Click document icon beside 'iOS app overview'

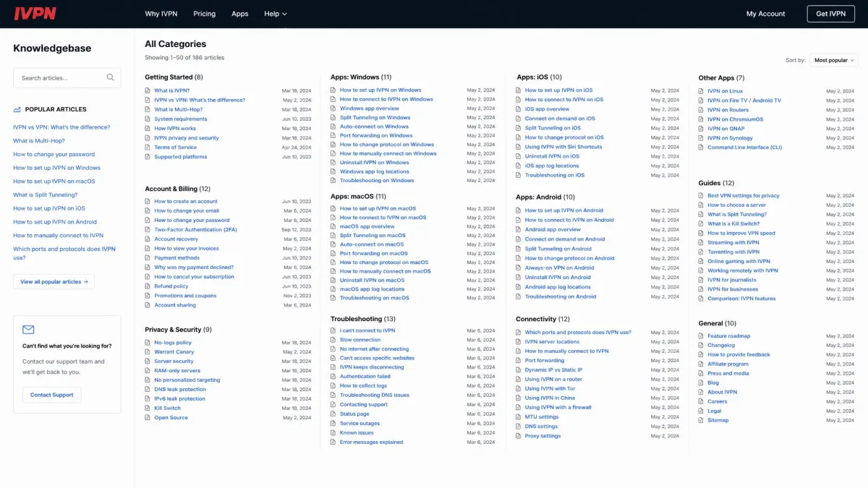click(x=519, y=109)
